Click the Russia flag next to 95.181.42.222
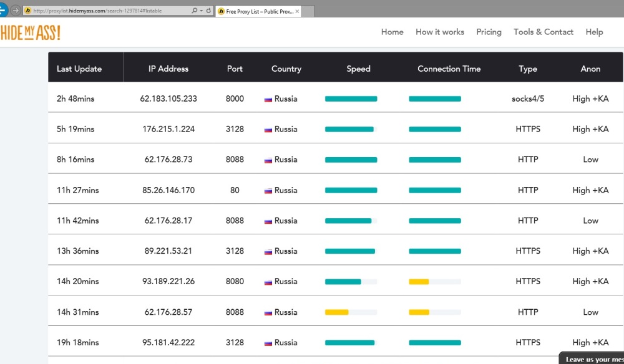The width and height of the screenshot is (624, 364). [x=268, y=343]
